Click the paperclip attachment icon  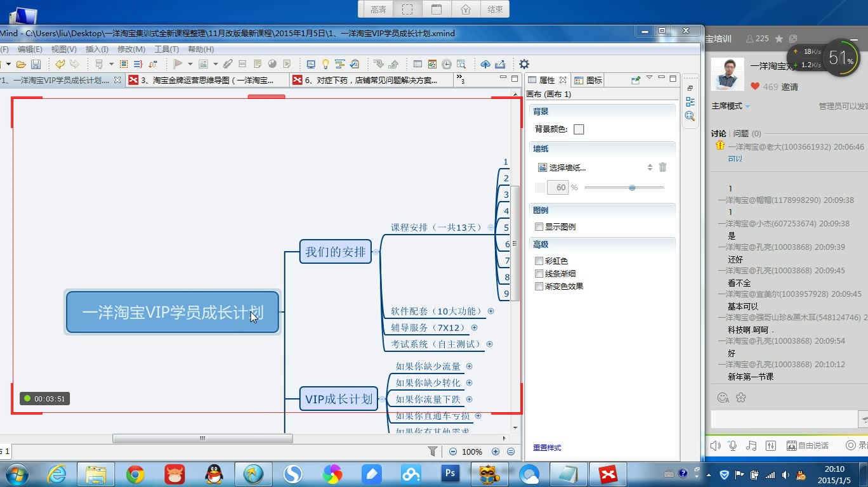pyautogui.click(x=228, y=64)
